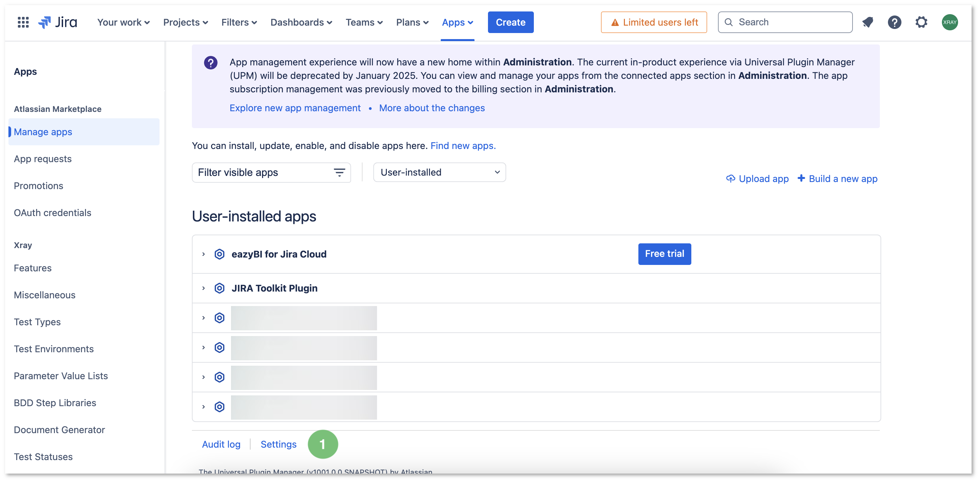This screenshot has width=980, height=482.
Task: Open the Audit log link
Action: [221, 444]
